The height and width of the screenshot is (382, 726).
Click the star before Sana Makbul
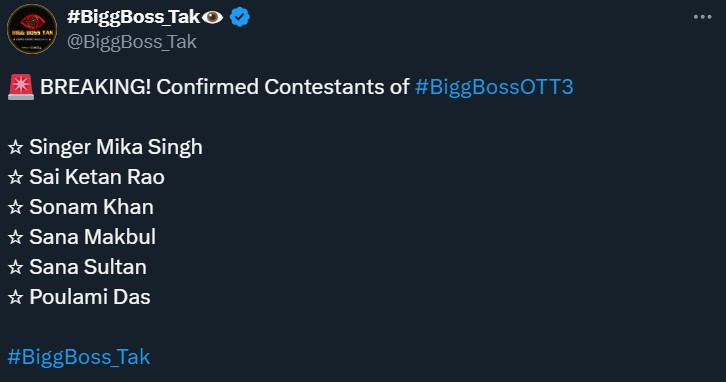[x=15, y=237]
